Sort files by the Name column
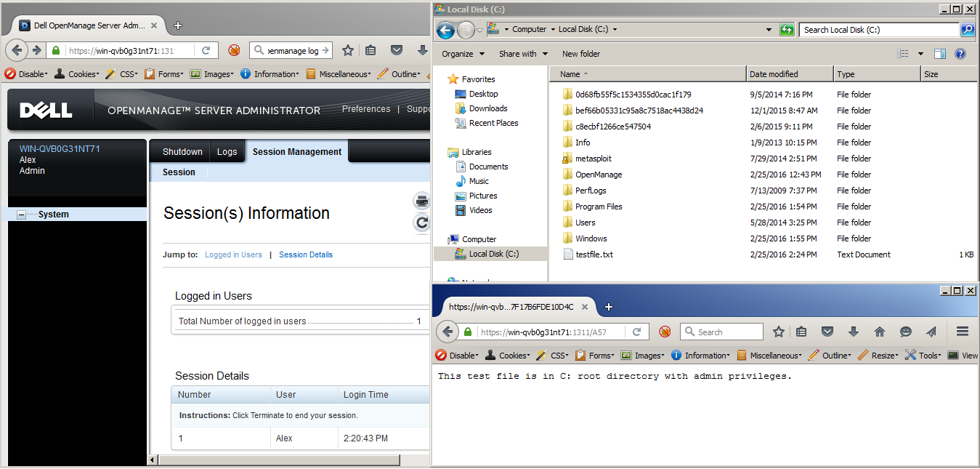The image size is (980, 469). pyautogui.click(x=648, y=74)
